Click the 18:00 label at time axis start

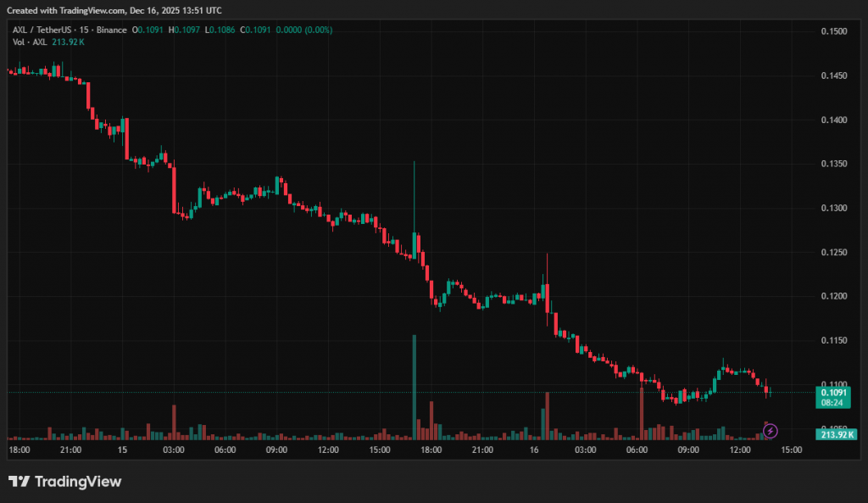point(19,450)
